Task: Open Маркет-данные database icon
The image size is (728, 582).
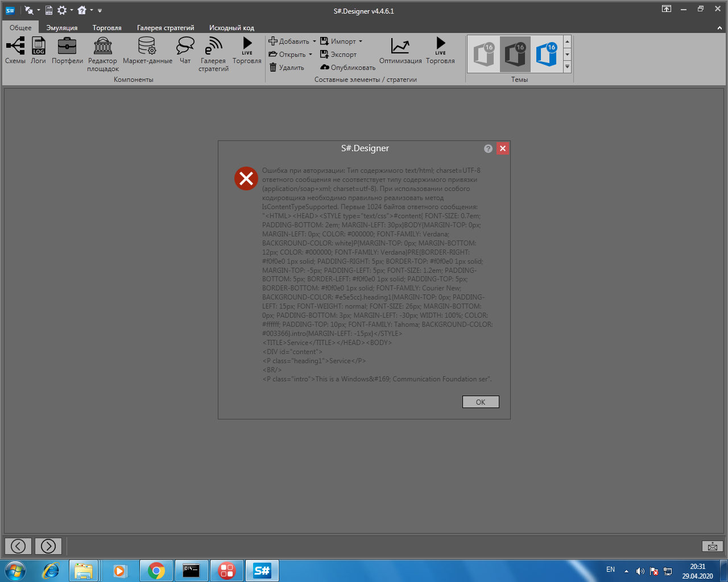Action: (x=147, y=50)
